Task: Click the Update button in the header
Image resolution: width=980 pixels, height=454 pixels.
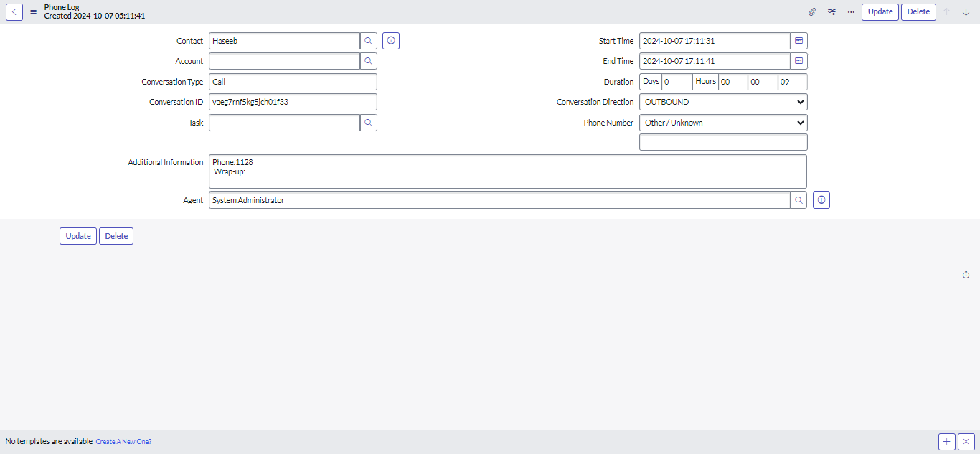Action: coord(880,12)
